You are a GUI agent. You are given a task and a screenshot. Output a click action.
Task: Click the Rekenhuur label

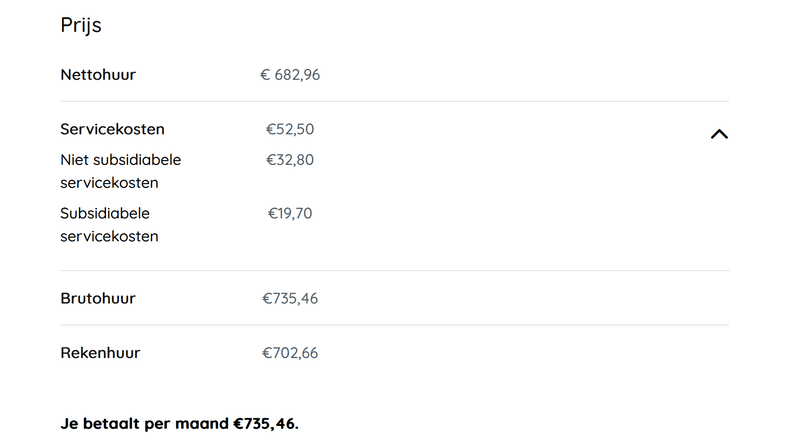coord(100,353)
